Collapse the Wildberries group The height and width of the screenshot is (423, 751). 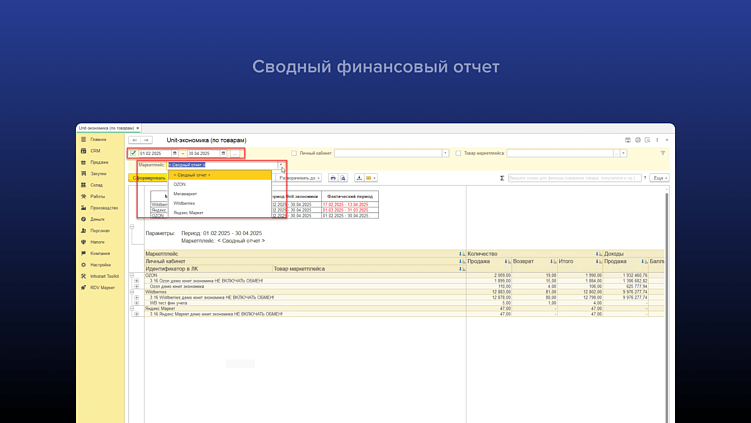132,292
